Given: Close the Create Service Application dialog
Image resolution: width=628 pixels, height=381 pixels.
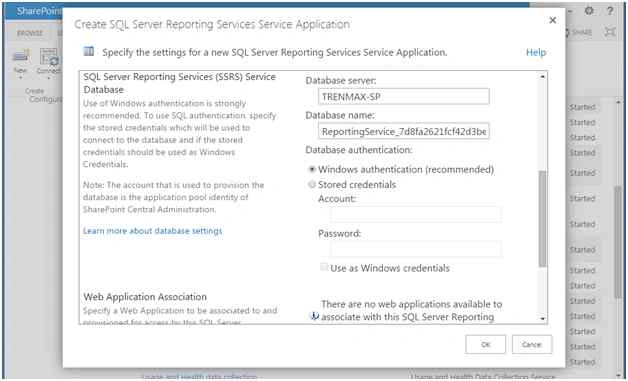Looking at the screenshot, I should [552, 20].
